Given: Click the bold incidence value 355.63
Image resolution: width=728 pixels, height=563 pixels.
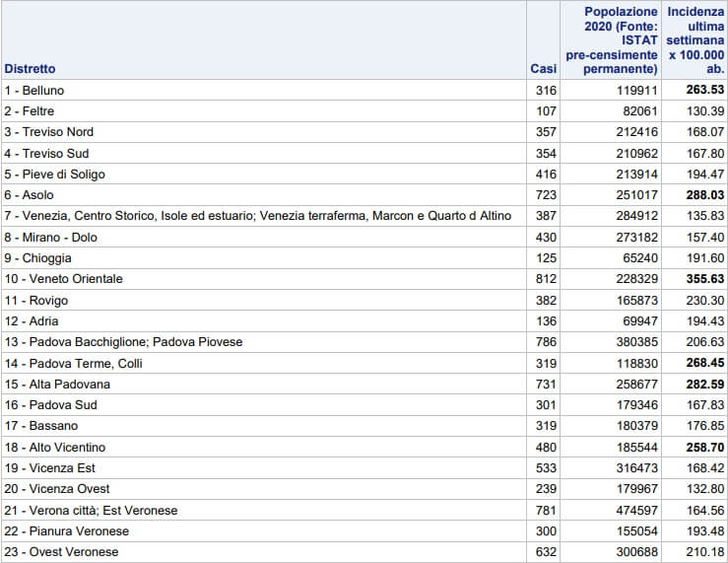Looking at the screenshot, I should tap(704, 279).
